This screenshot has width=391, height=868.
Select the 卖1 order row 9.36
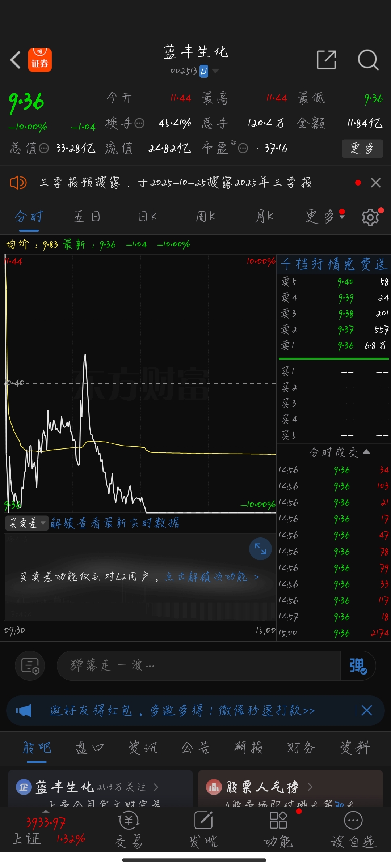click(333, 346)
